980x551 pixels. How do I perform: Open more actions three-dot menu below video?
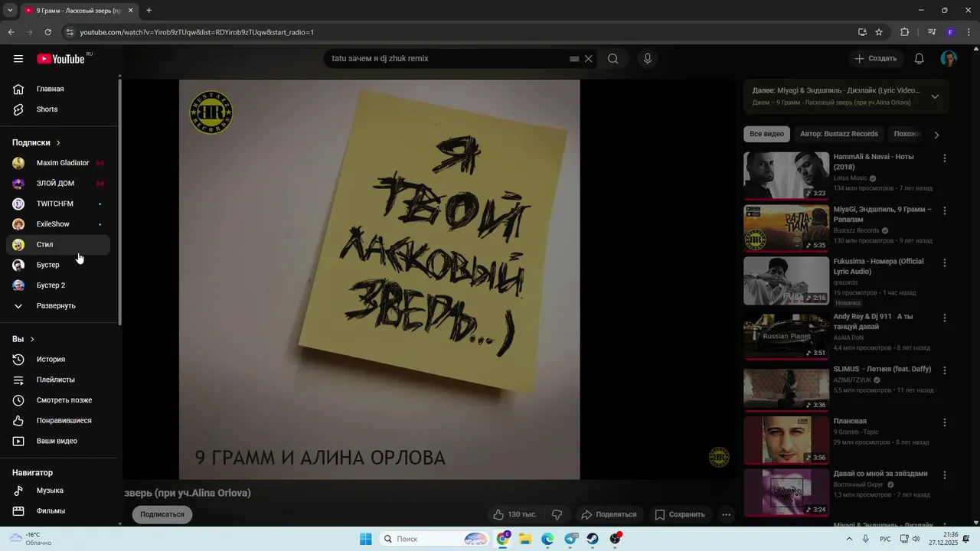727,514
